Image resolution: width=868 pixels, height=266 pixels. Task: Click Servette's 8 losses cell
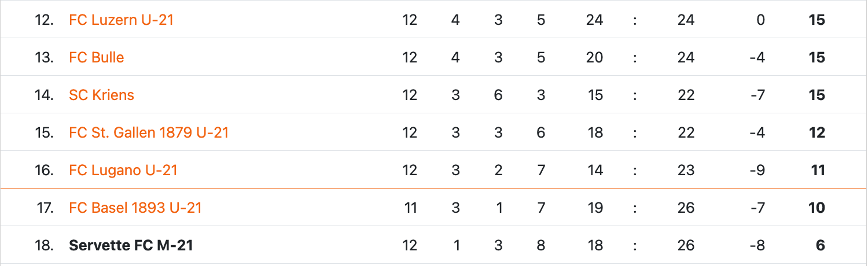pos(541,245)
